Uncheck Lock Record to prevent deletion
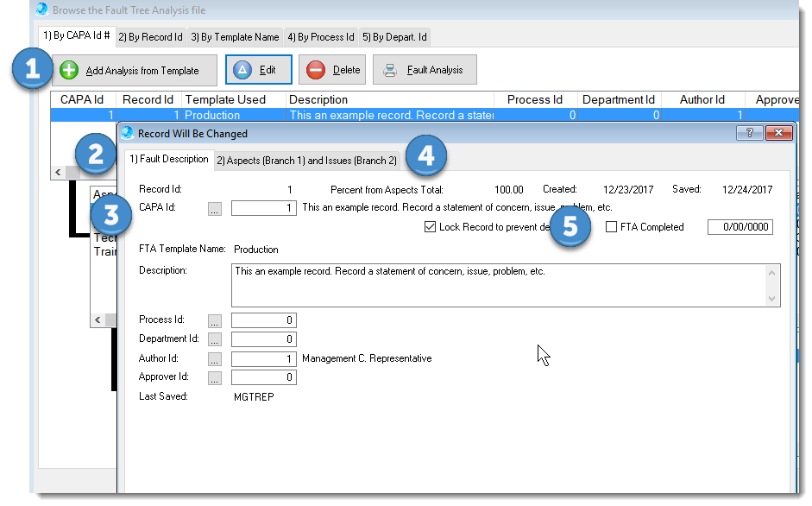Viewport: 812px width, 506px height. 431,227
